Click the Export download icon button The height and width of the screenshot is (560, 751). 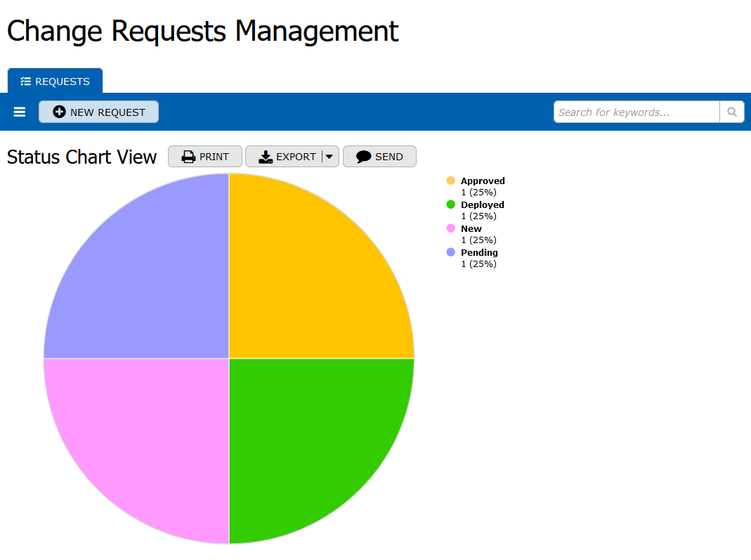(283, 157)
